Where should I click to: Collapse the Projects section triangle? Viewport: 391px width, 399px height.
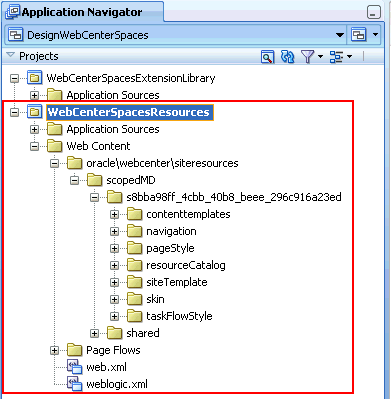pos(11,55)
